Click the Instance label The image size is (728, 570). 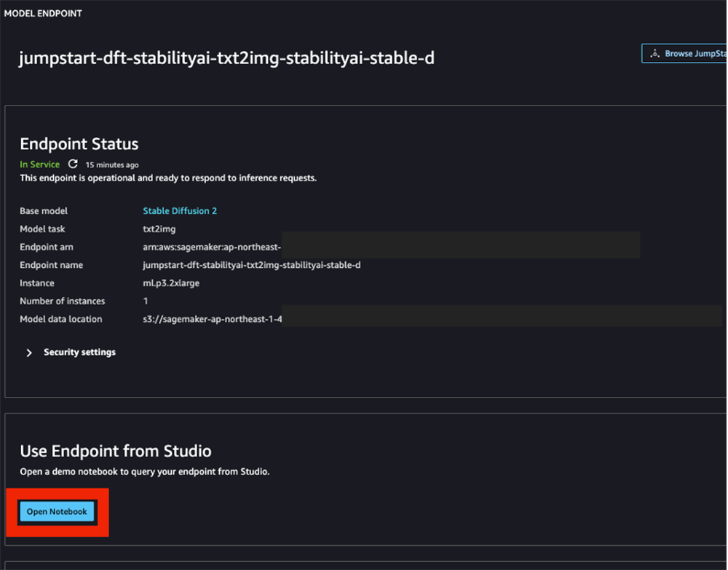[x=36, y=283]
